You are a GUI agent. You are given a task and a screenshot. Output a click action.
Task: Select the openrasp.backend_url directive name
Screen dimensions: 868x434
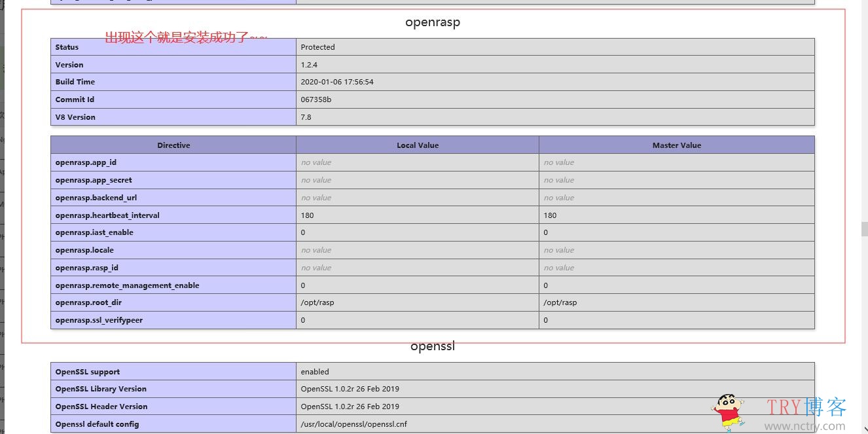[x=96, y=198]
